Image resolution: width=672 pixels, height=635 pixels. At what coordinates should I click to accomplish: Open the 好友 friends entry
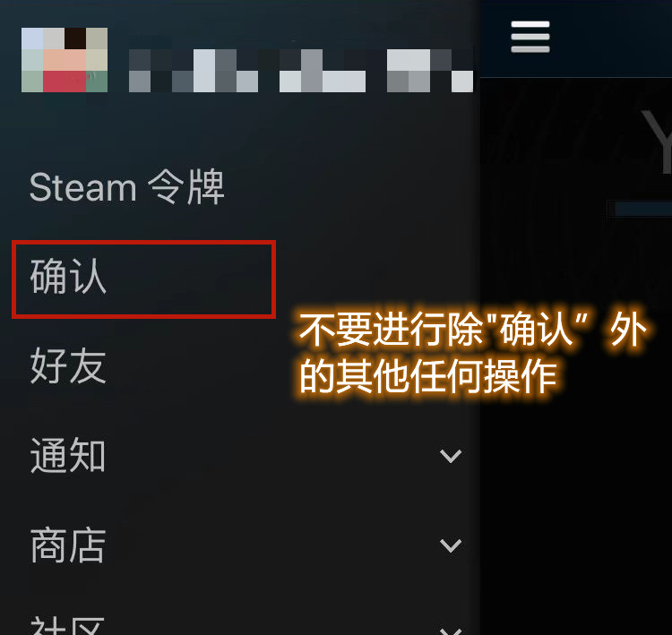point(68,366)
